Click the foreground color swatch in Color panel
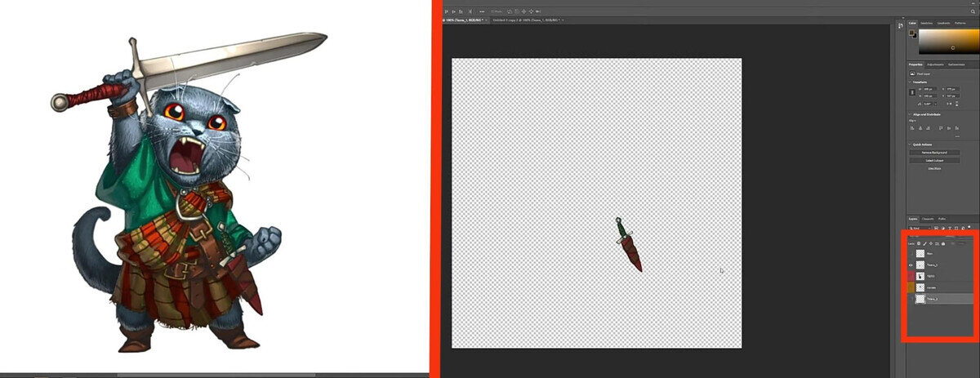980x378 pixels. click(911, 32)
